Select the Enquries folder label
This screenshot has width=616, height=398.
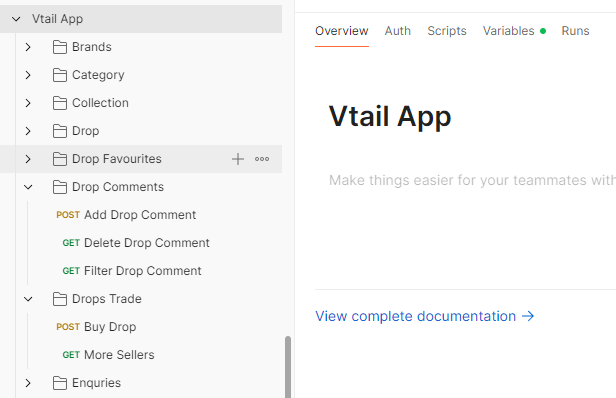(x=96, y=383)
